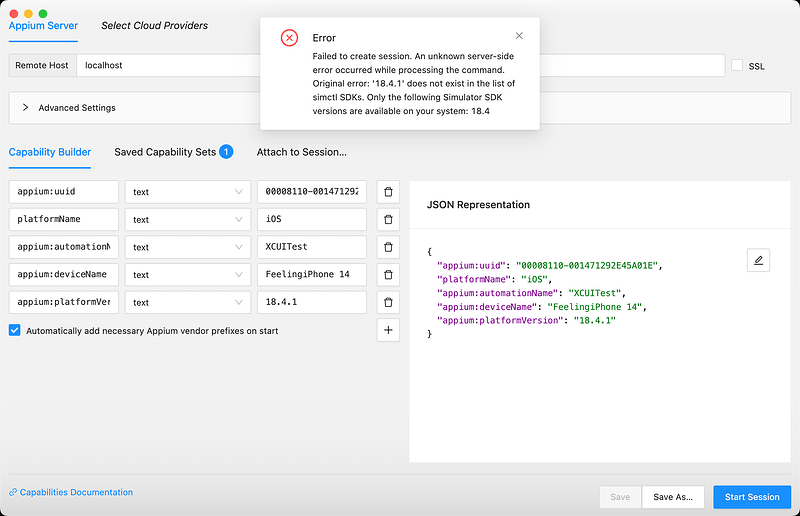Viewport: 800px width, 516px height.
Task: Click the disabled Save button
Action: (620, 497)
